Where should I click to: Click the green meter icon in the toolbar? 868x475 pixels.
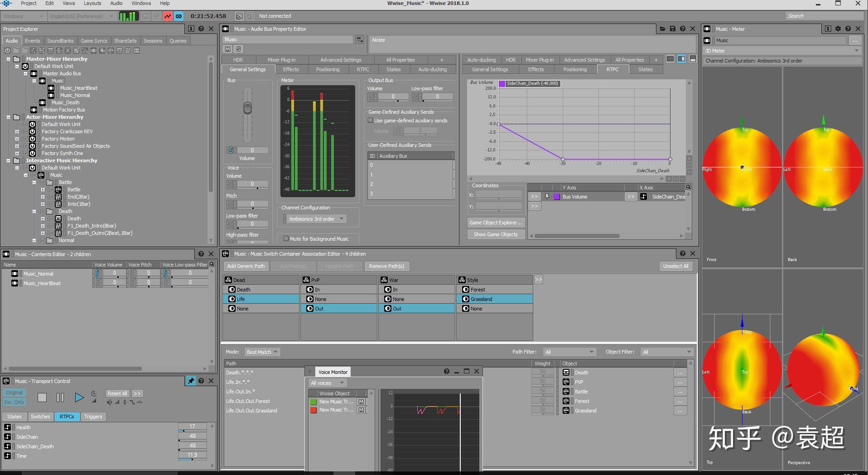point(128,16)
